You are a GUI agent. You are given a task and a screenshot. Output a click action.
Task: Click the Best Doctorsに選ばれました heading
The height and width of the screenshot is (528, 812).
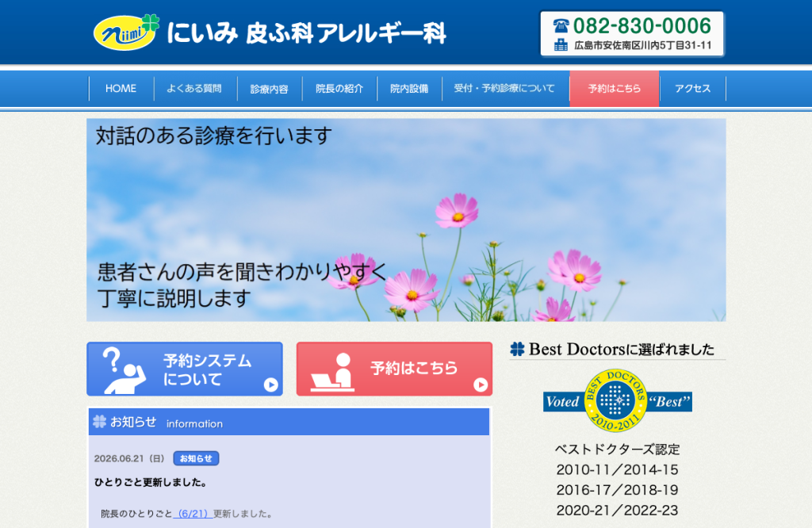point(622,350)
